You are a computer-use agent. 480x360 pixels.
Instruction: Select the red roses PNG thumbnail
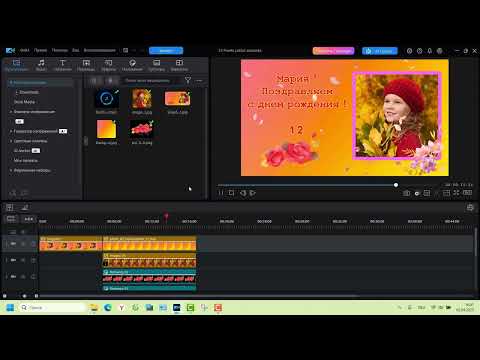tap(142, 129)
